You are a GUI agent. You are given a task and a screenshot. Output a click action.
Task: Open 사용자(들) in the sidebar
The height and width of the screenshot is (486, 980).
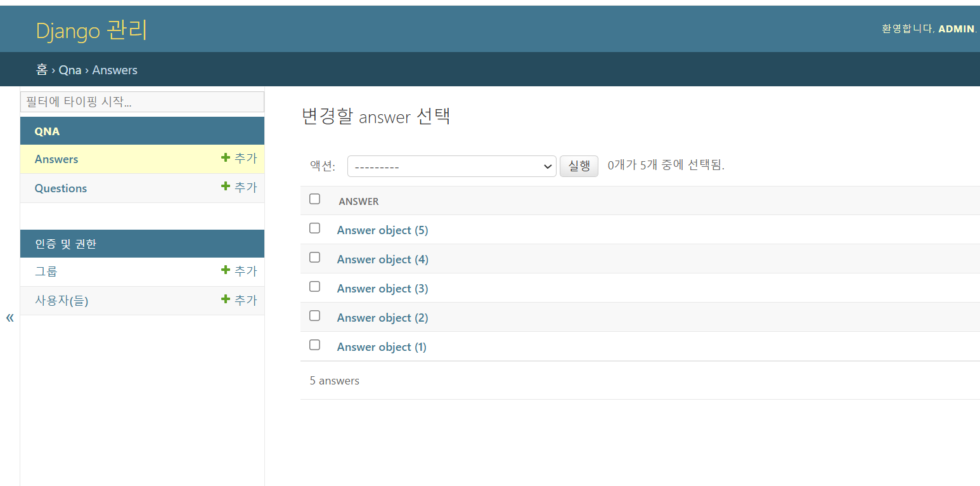[x=61, y=301]
